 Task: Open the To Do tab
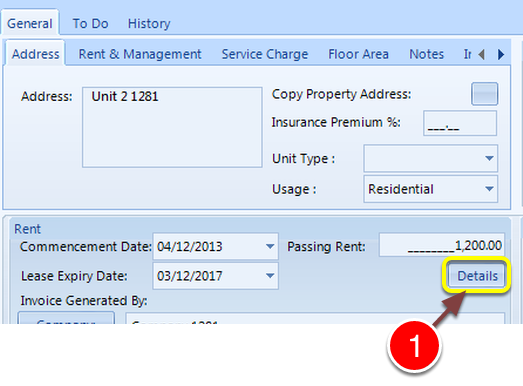[x=90, y=23]
